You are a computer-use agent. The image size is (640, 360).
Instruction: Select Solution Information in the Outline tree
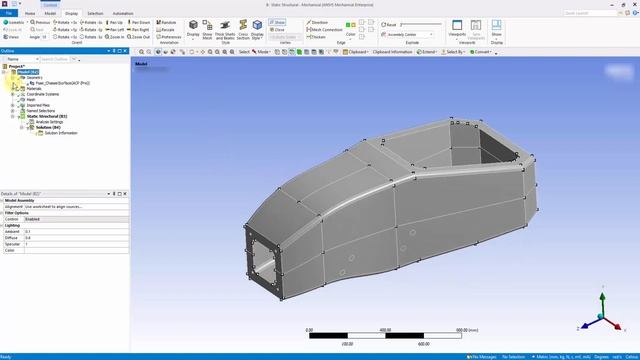click(61, 133)
